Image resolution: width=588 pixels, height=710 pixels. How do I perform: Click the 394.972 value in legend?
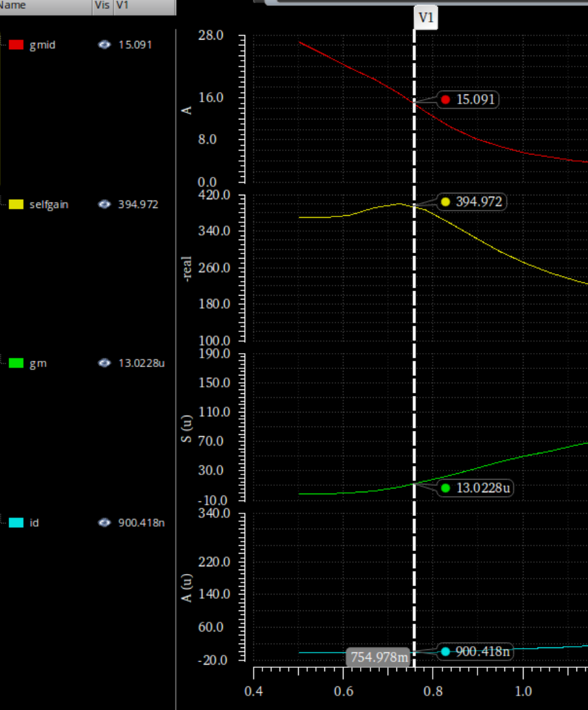(138, 204)
